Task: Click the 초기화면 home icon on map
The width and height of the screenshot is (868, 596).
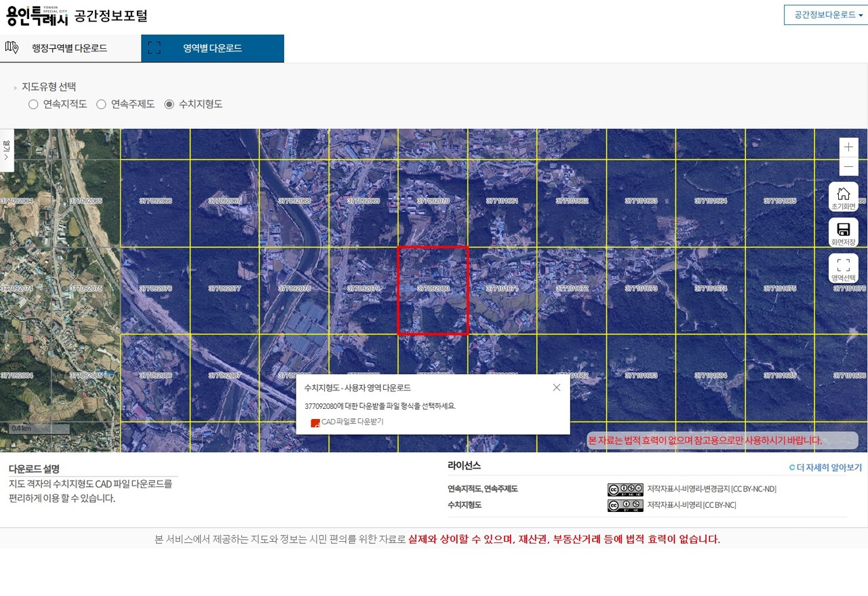Action: [843, 197]
